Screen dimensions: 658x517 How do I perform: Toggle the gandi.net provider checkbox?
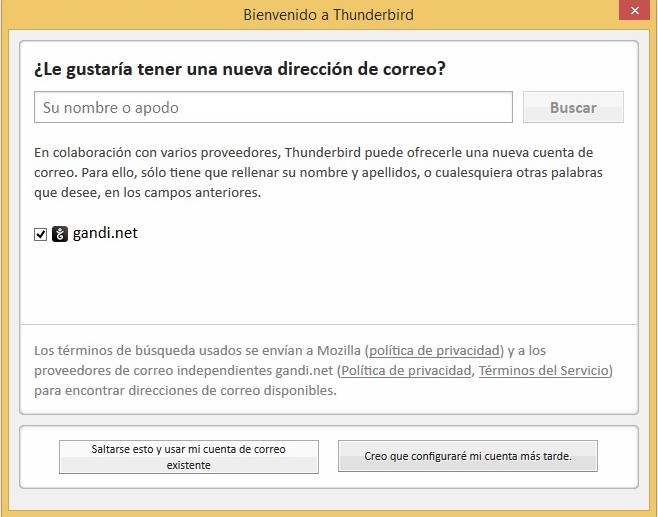(x=41, y=234)
